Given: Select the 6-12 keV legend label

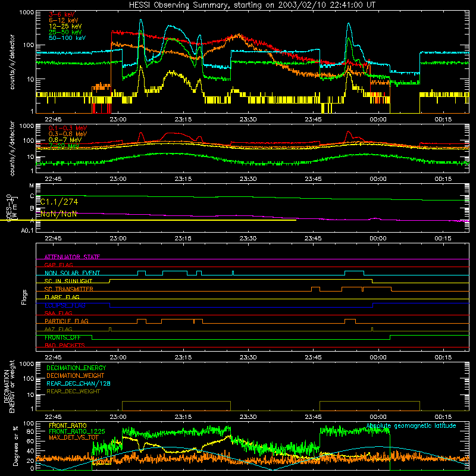Looking at the screenshot, I should 63,20.
